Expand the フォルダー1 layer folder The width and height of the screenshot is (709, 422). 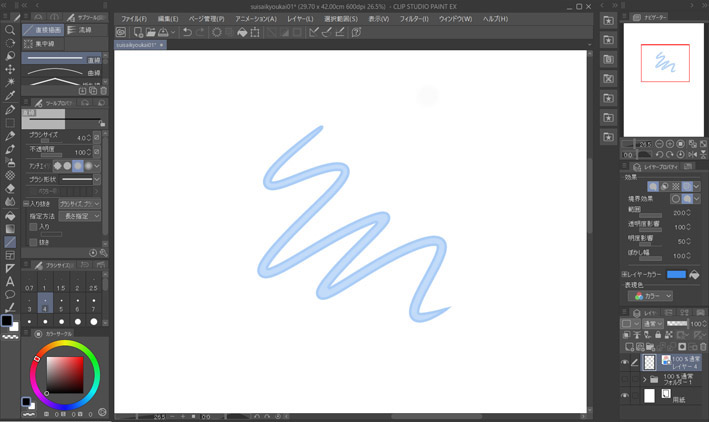[644, 379]
